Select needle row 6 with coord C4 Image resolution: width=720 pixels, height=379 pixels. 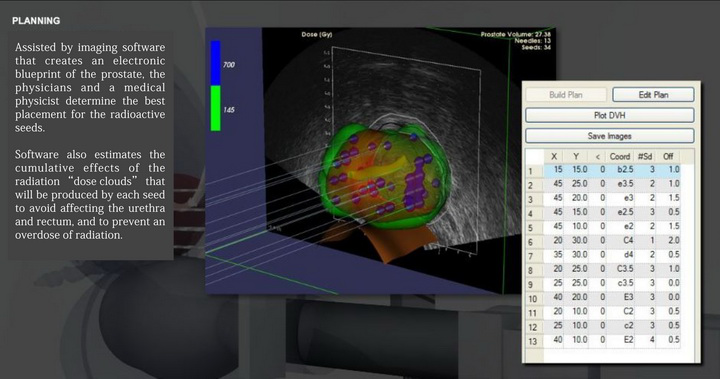point(609,241)
